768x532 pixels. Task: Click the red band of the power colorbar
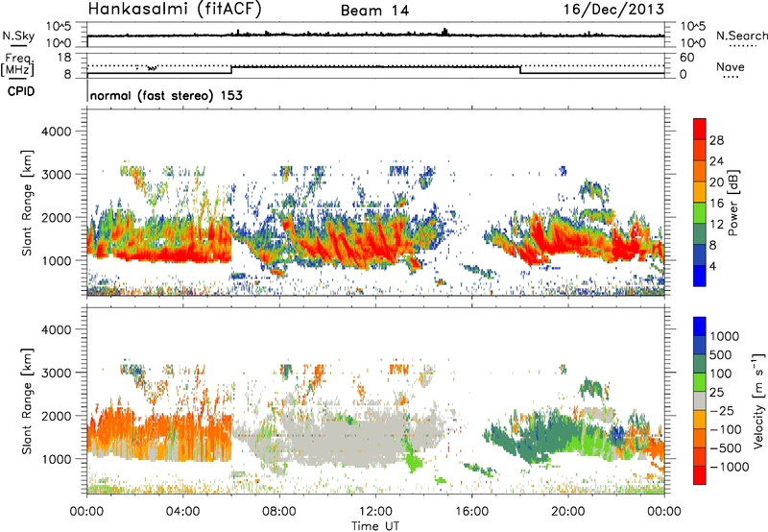tap(700, 129)
